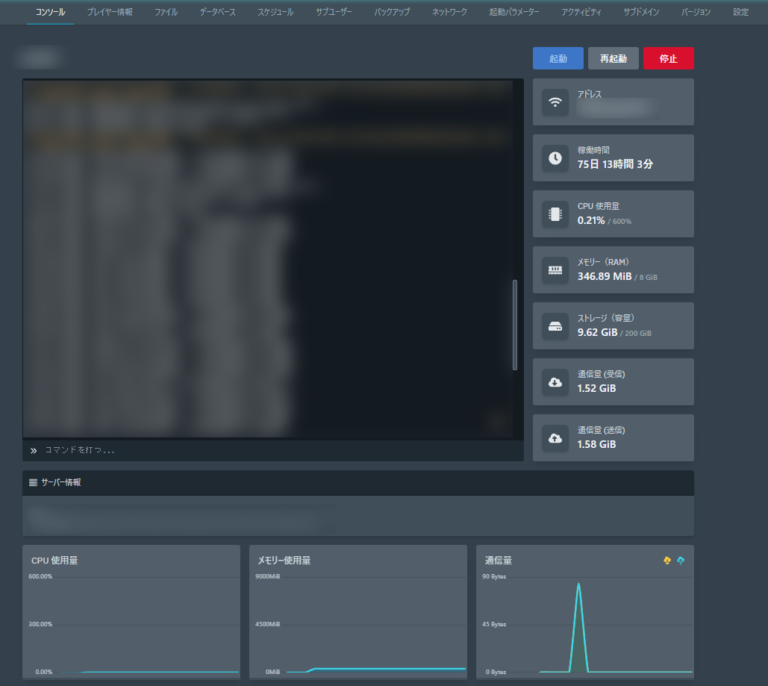Click the uptime clock icon
The image size is (768, 686).
[555, 158]
